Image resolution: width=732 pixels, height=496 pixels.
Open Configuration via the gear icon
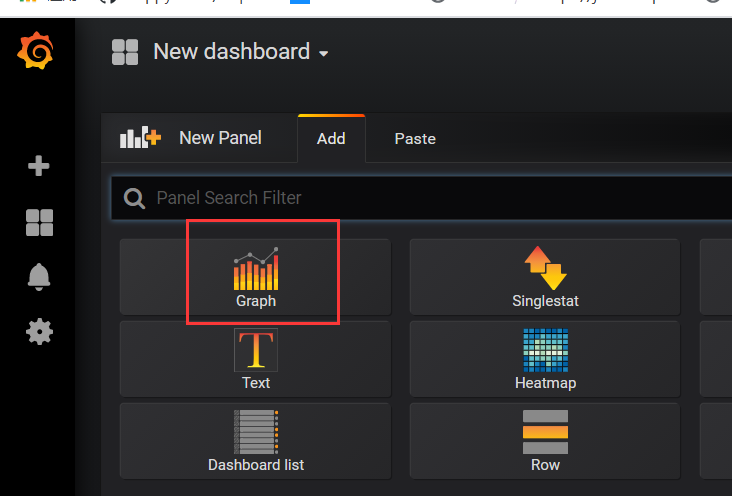[x=39, y=332]
